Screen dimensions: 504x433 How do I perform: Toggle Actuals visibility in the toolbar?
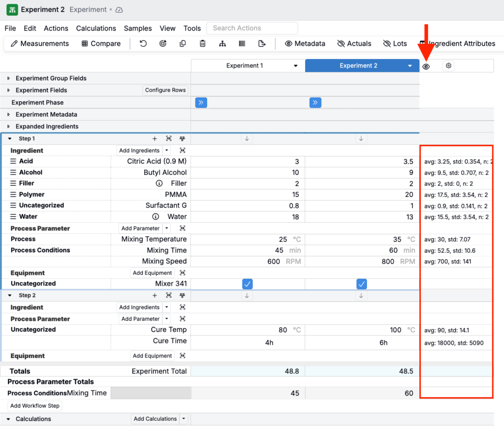pyautogui.click(x=354, y=43)
